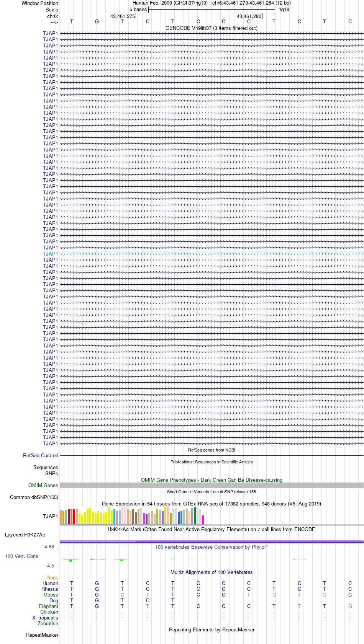
Task: Open the OMIM Gene Phenotypes track title
Action: point(212,480)
